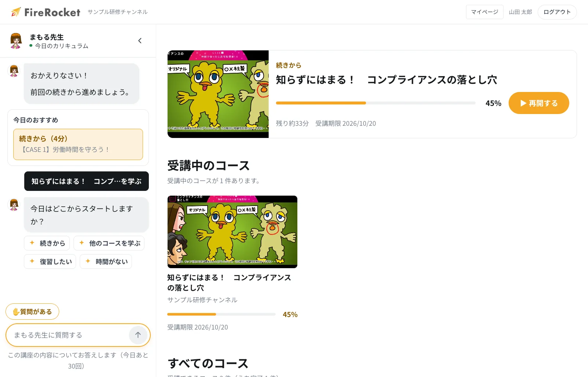
Task: Resume the course with 再開する
Action: tap(539, 103)
